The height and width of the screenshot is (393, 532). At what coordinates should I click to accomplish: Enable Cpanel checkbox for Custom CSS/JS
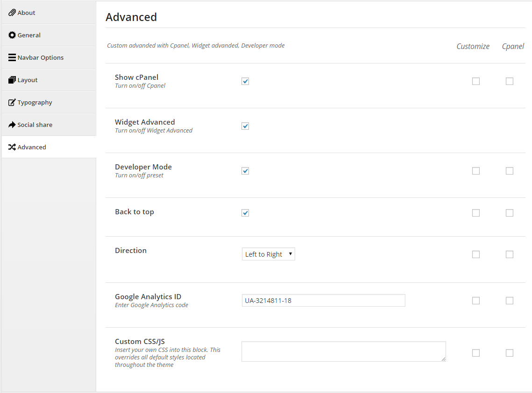coord(509,353)
